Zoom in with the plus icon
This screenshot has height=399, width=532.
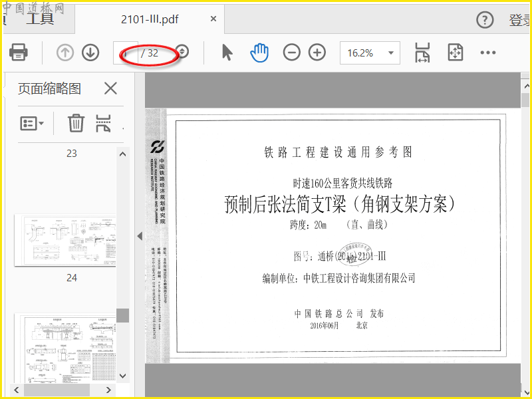(x=317, y=53)
